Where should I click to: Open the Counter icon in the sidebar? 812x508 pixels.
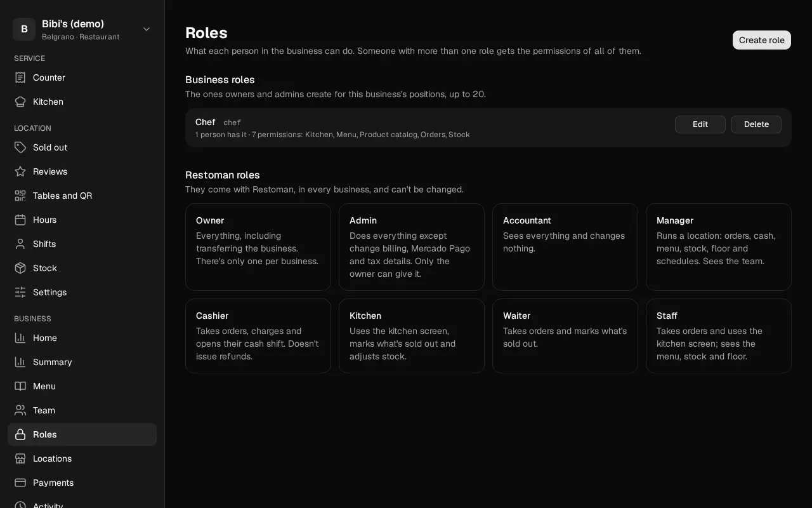point(20,77)
